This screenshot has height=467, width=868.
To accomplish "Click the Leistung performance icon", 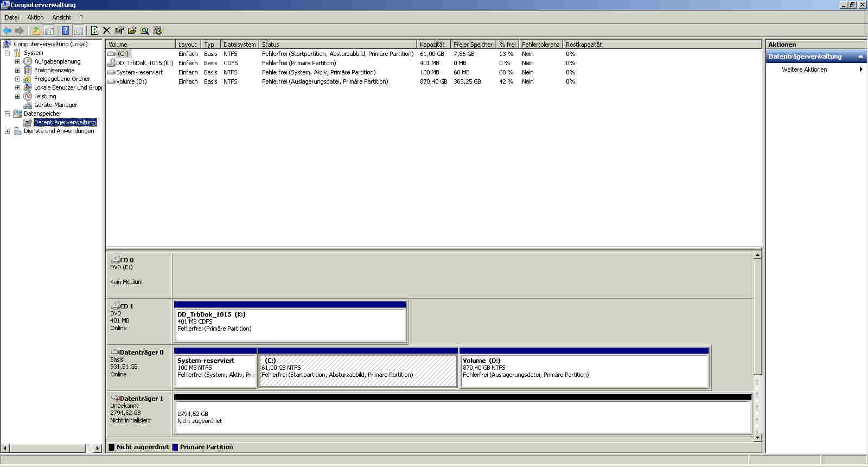I will (28, 96).
